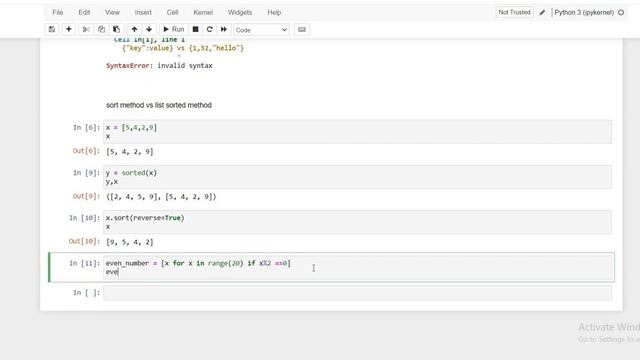Click the Out[9]: prompt label

pyautogui.click(x=86, y=196)
